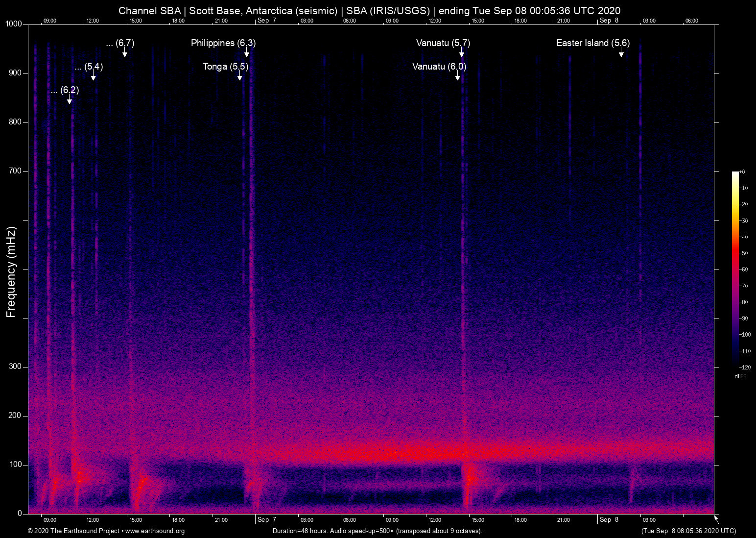Click the Duration=48 hours footer text
Image resolution: width=756 pixels, height=538 pixels.
(x=377, y=531)
